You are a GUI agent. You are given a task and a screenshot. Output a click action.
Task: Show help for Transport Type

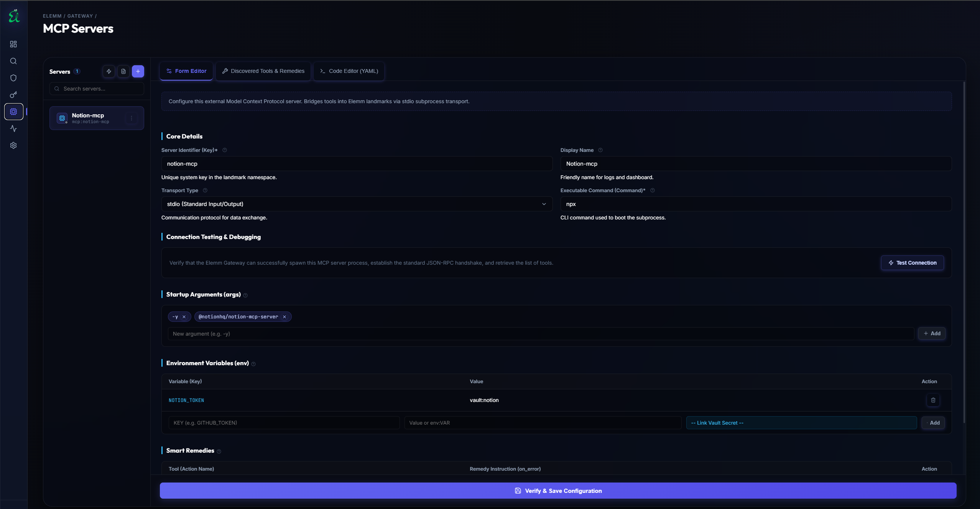point(205,190)
